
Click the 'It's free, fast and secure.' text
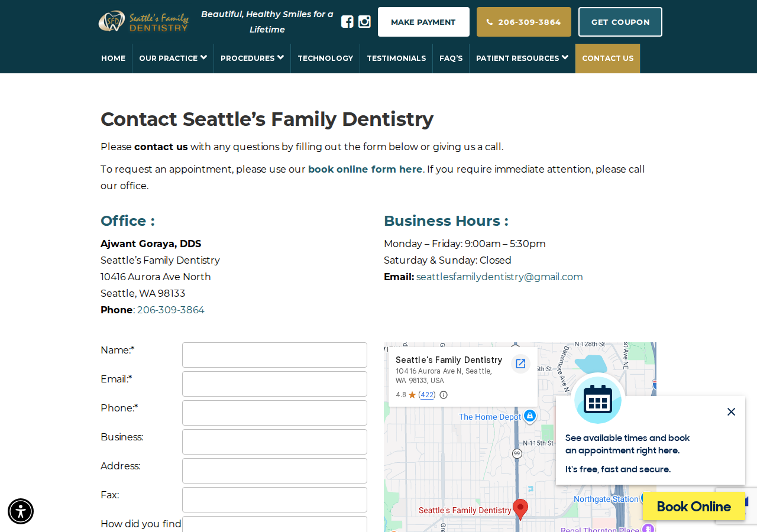click(618, 469)
